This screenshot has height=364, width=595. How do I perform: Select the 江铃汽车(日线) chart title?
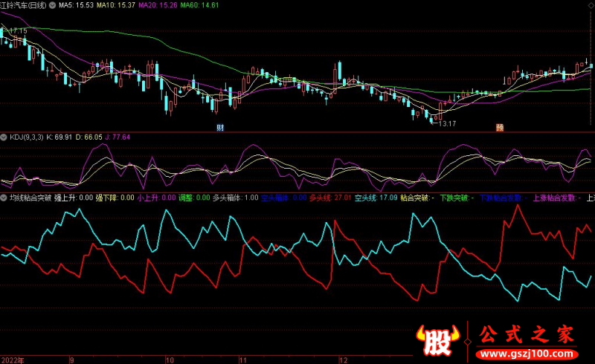[x=23, y=5]
